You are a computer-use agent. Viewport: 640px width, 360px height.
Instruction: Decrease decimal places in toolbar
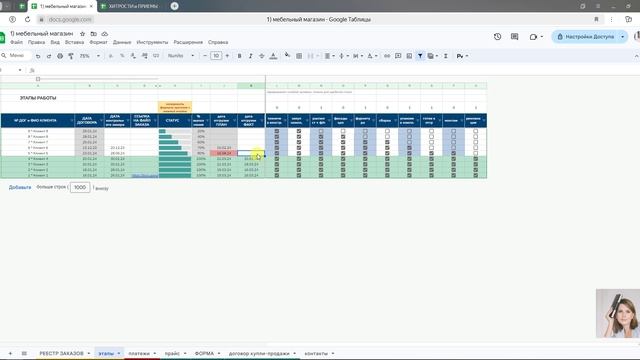tap(133, 56)
